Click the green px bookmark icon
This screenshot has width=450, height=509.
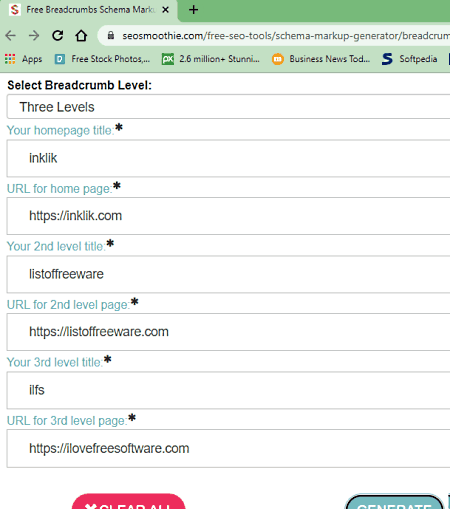(168, 59)
